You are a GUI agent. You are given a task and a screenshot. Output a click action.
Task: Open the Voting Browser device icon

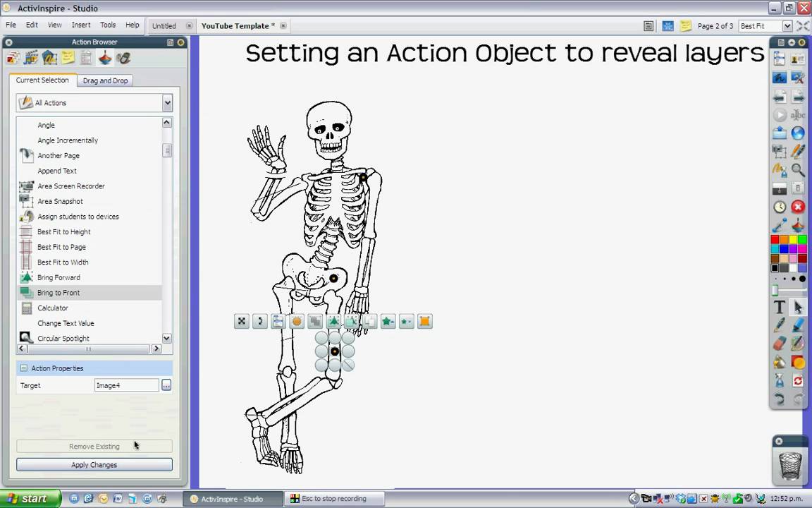(x=123, y=58)
